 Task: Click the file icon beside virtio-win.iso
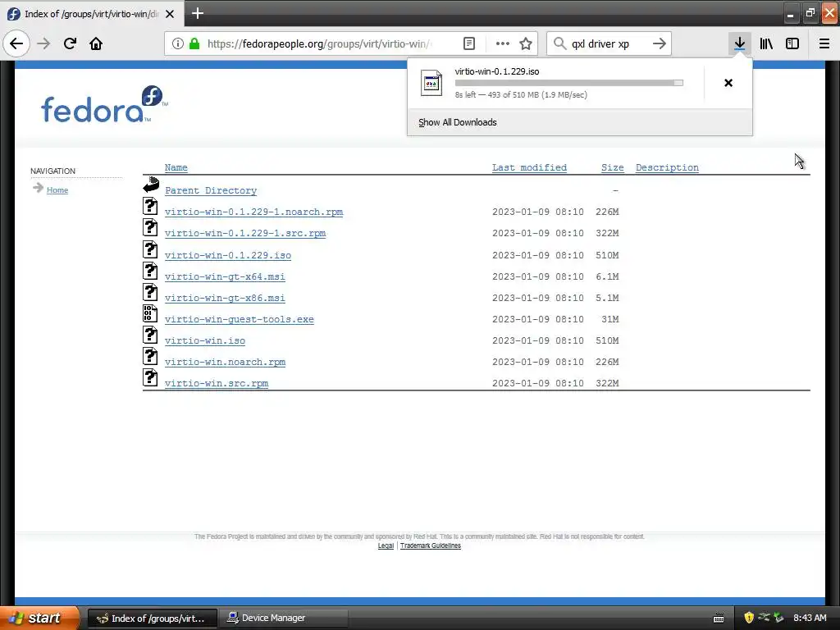pyautogui.click(x=150, y=335)
